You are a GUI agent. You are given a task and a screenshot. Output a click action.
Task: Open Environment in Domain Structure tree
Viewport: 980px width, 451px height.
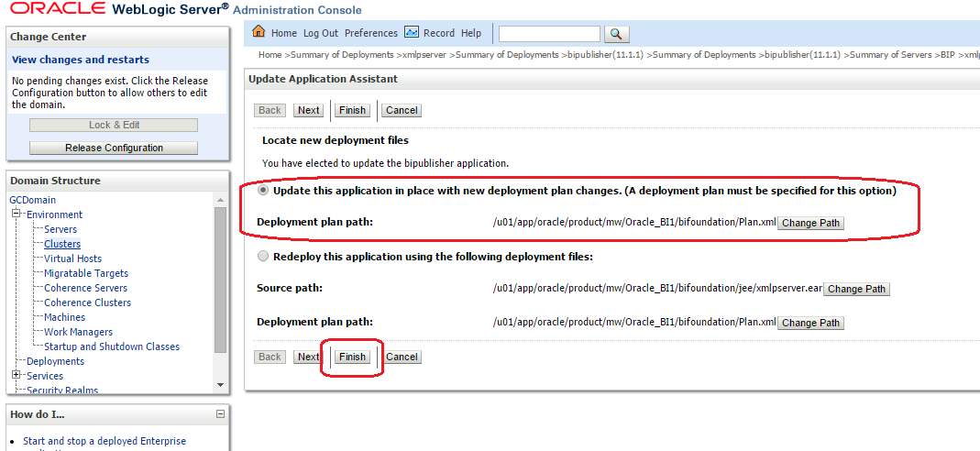[54, 214]
